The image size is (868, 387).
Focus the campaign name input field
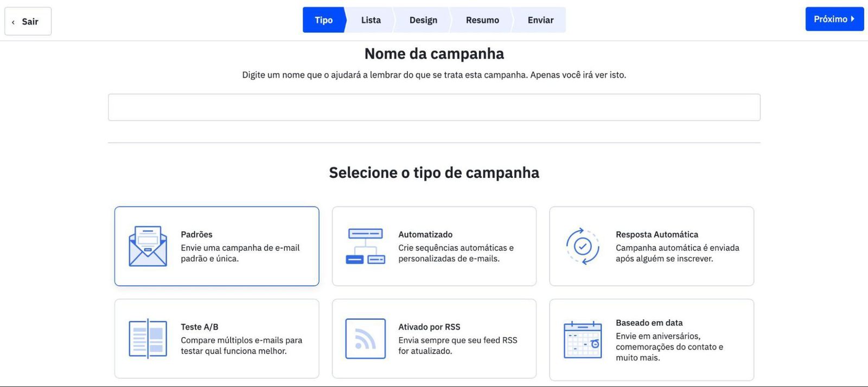434,107
